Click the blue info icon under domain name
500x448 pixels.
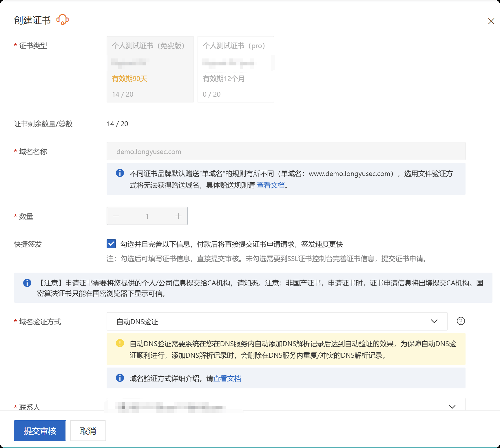[120, 173]
